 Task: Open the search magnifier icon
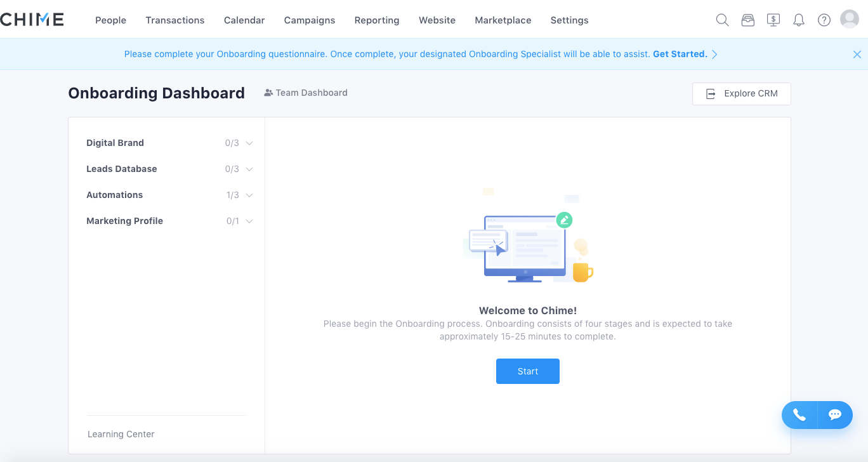pos(722,20)
